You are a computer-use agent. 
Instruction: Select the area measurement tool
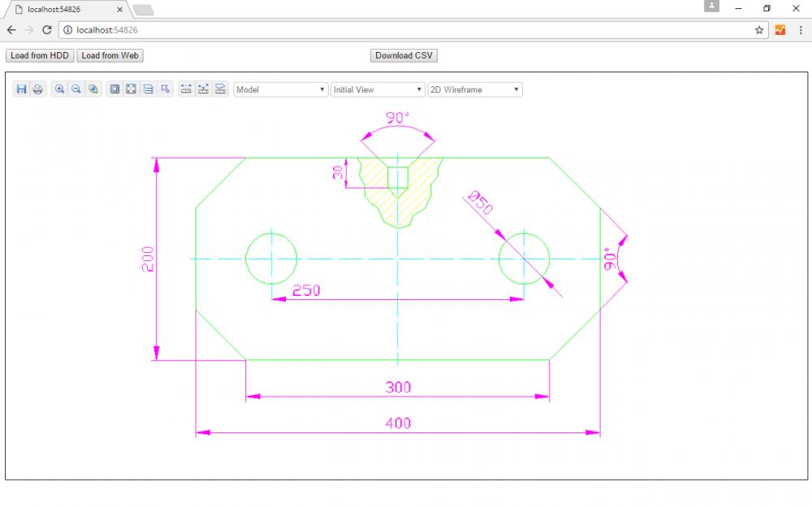pyautogui.click(x=219, y=89)
